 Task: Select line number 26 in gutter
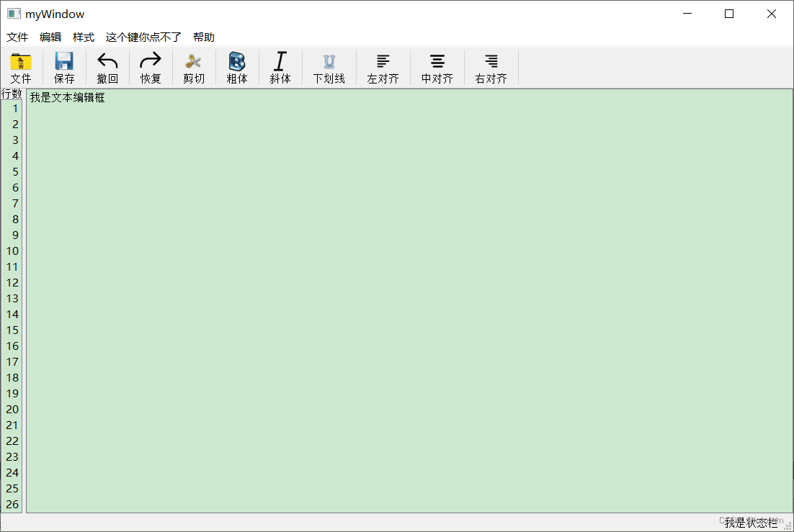coord(12,504)
